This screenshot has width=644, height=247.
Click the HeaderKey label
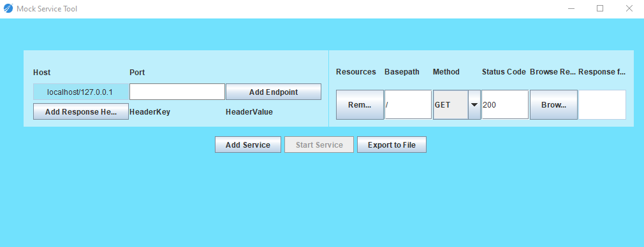click(150, 112)
